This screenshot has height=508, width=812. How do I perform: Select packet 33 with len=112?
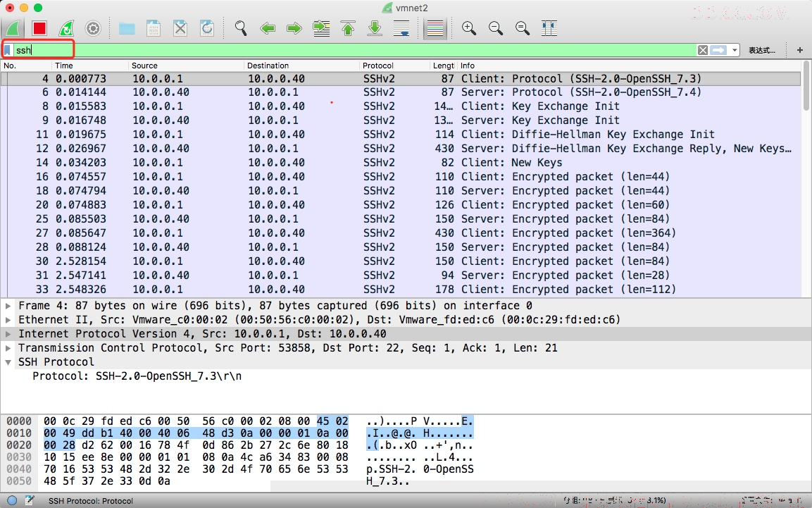[401, 289]
